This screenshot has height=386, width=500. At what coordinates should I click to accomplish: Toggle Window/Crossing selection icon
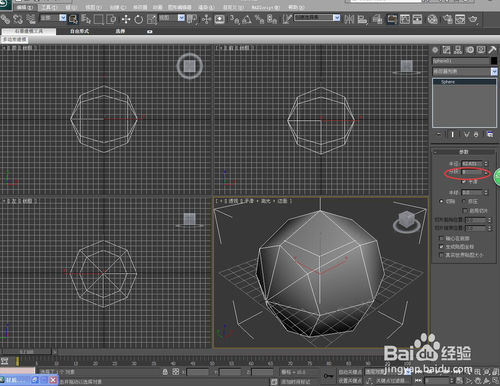click(x=111, y=19)
